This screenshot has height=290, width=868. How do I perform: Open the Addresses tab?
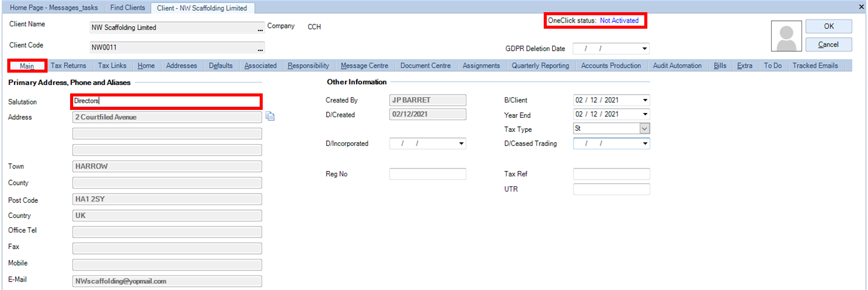coord(182,65)
